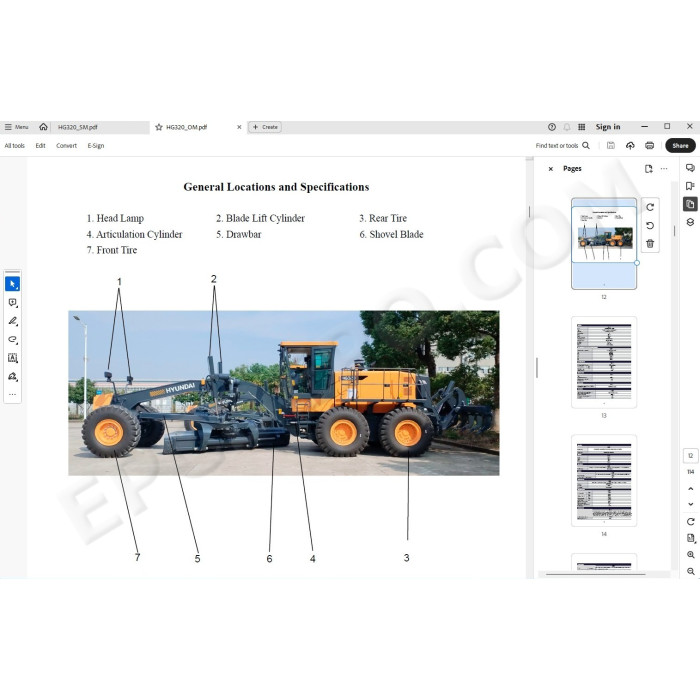Open the apps grid icon
This screenshot has height=700, width=700.
point(581,127)
